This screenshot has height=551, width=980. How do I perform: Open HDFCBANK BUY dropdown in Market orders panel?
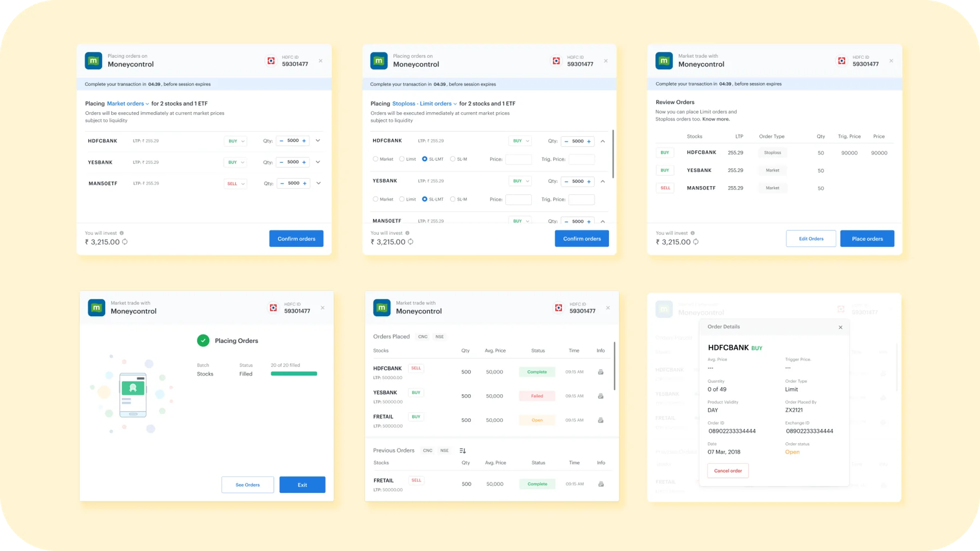(235, 141)
